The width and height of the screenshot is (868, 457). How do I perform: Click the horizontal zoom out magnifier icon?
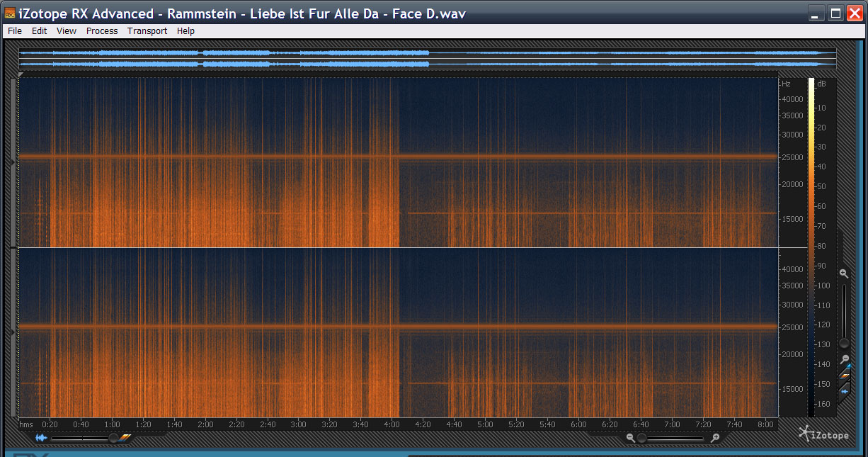pyautogui.click(x=630, y=439)
